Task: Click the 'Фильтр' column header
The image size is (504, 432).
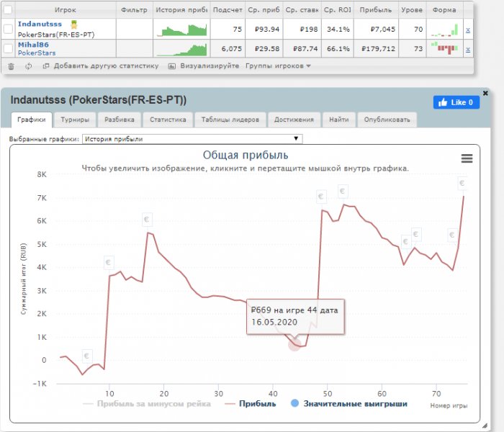Action: pos(134,10)
